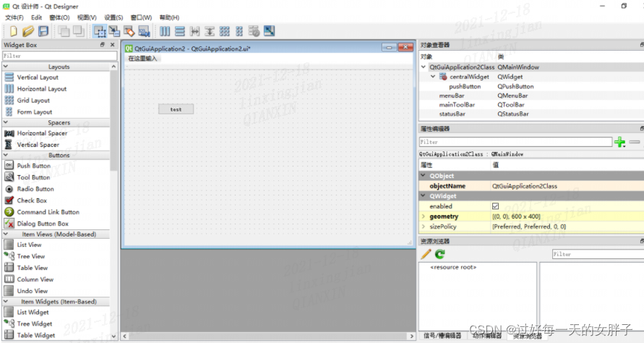Collapse the Buttons category

6,155
